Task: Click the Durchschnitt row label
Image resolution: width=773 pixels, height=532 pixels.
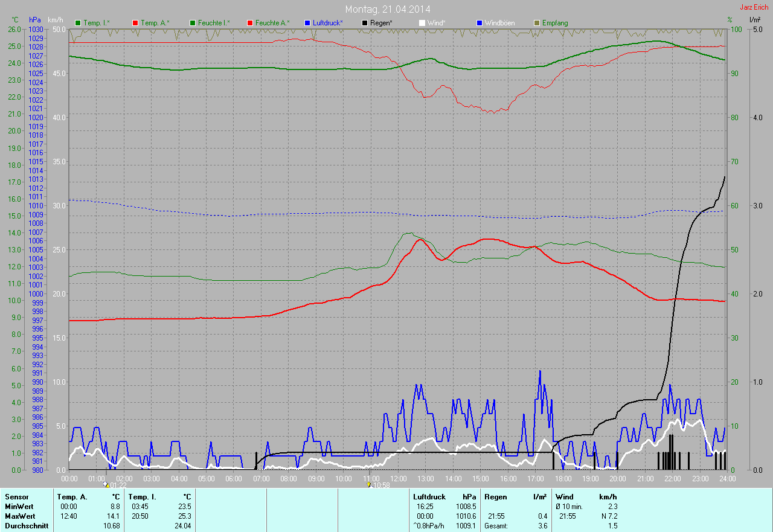Action: [x=27, y=526]
